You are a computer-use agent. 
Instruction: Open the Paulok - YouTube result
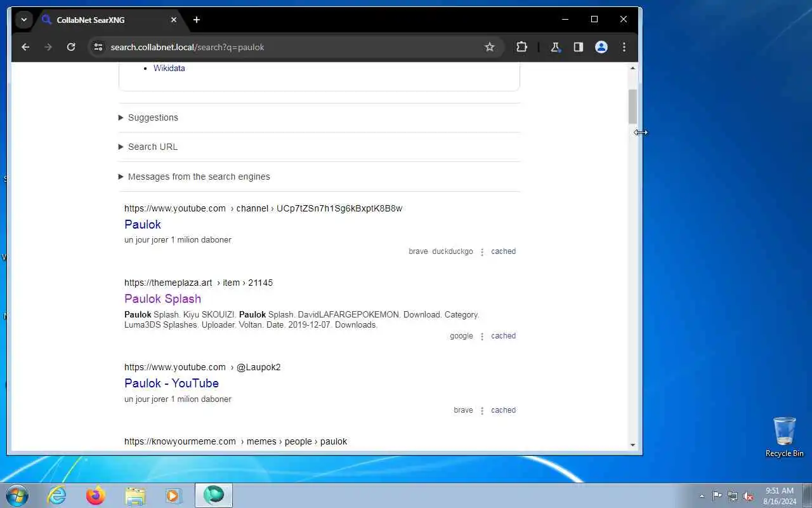click(171, 383)
